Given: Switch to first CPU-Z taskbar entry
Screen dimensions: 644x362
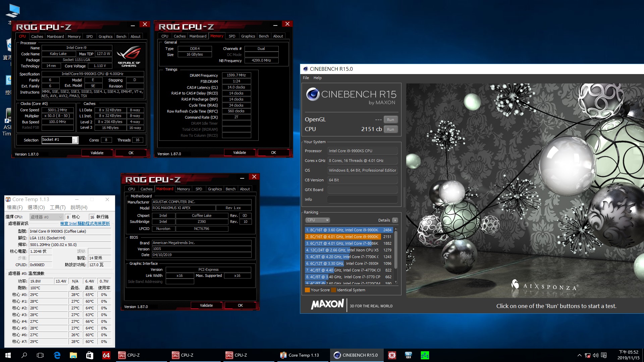Looking at the screenshot, I should tap(141, 355).
